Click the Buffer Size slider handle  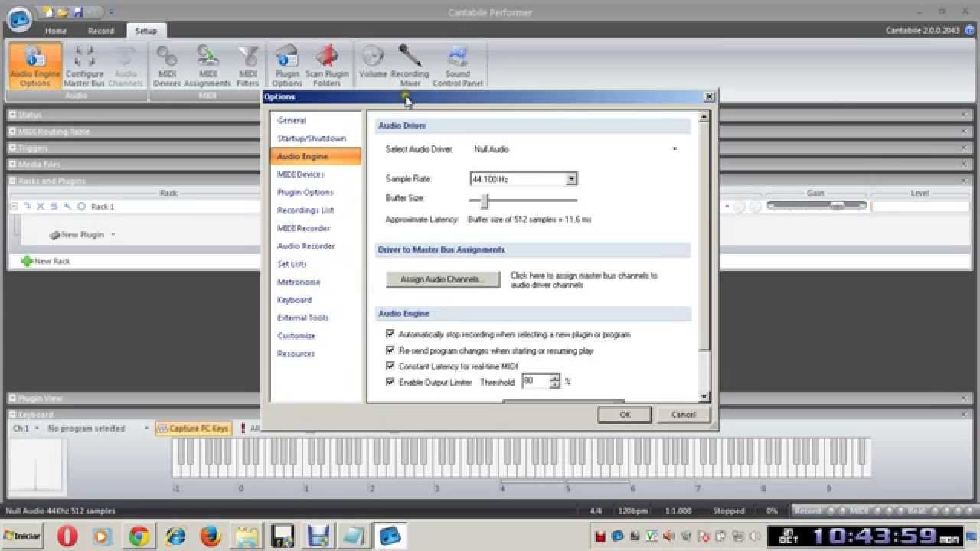(485, 201)
